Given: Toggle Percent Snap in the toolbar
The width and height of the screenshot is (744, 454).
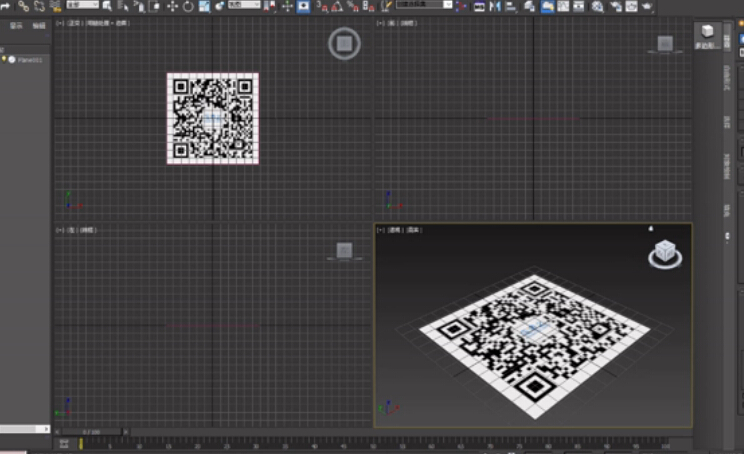Looking at the screenshot, I should 353,6.
